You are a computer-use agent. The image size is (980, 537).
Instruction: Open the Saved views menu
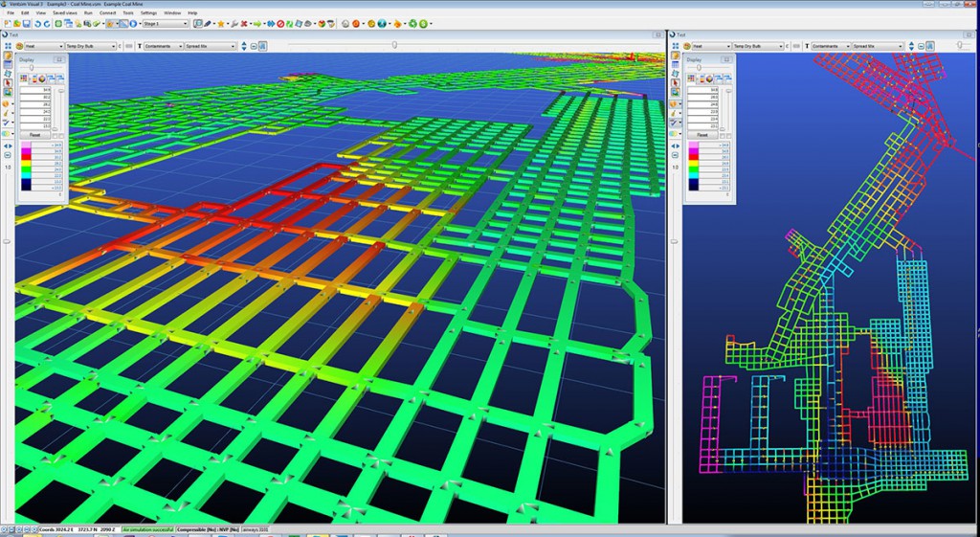point(65,12)
